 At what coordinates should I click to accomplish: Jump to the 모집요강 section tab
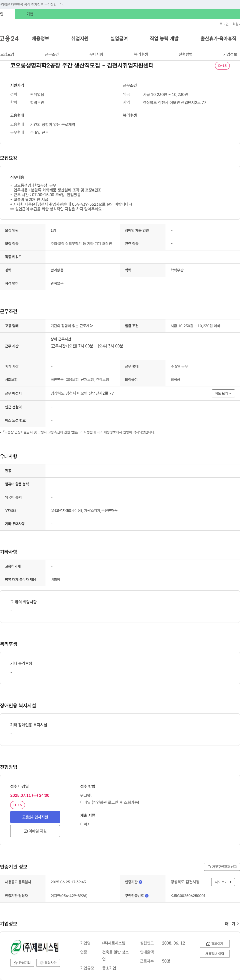(7, 54)
